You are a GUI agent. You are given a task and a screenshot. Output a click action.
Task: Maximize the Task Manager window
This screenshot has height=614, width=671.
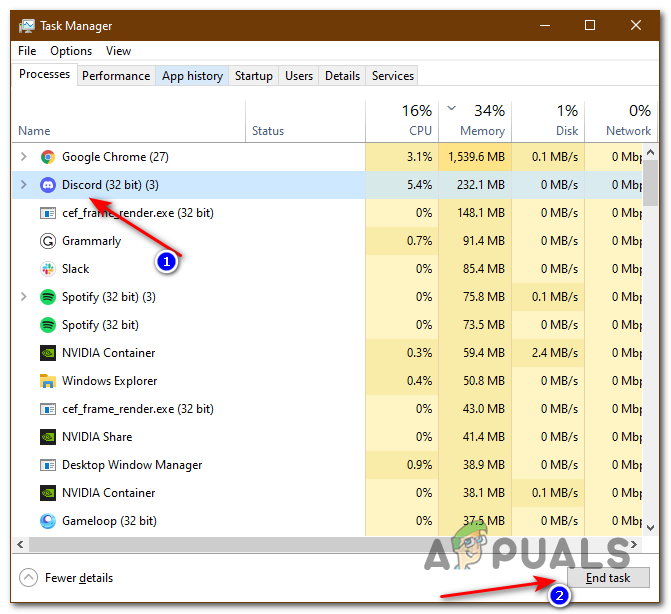(x=590, y=26)
